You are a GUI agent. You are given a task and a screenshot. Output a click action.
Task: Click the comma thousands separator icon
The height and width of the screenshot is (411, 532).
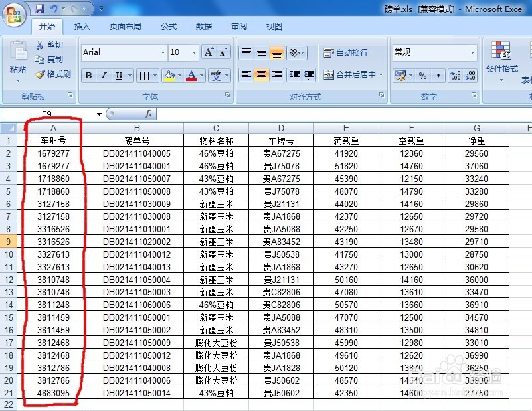[x=437, y=74]
